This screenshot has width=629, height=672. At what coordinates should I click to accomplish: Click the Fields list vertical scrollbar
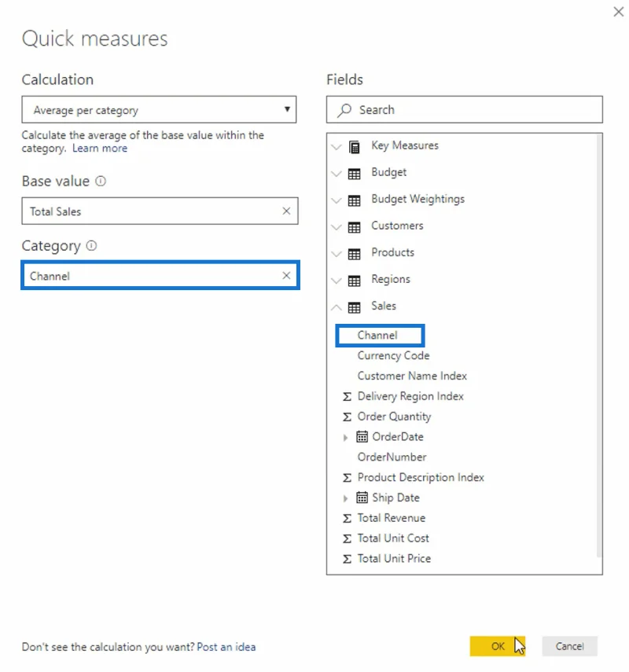[598, 345]
